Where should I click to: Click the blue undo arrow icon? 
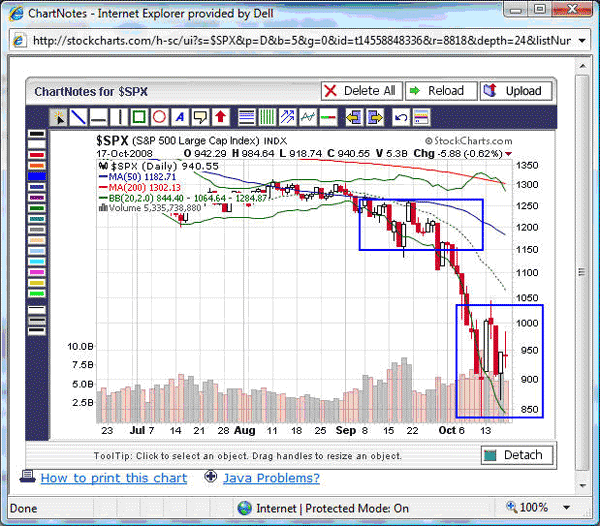click(x=401, y=117)
